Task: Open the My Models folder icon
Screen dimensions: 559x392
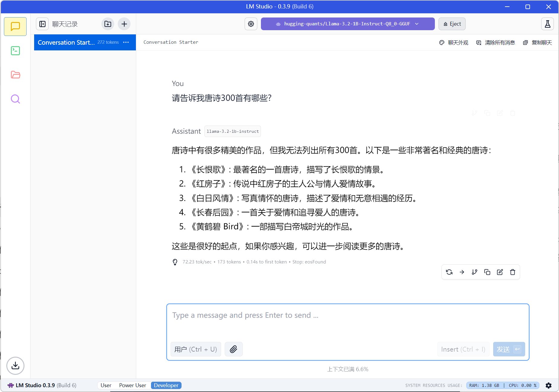Action: click(15, 75)
